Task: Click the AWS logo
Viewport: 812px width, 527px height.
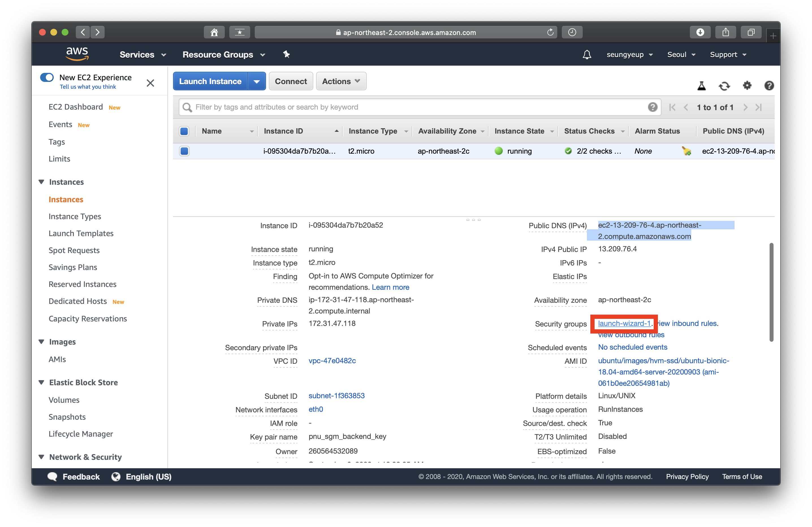Action: coord(77,54)
